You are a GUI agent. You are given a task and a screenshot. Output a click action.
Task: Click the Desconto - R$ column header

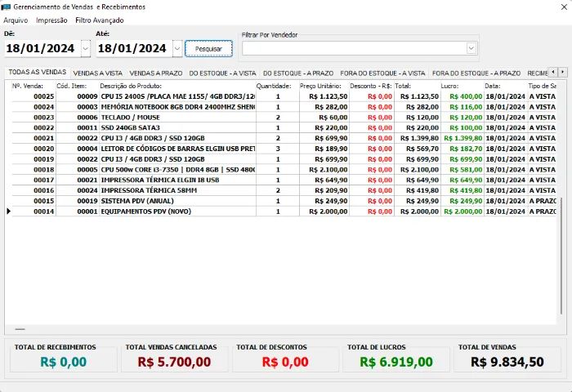(x=371, y=86)
